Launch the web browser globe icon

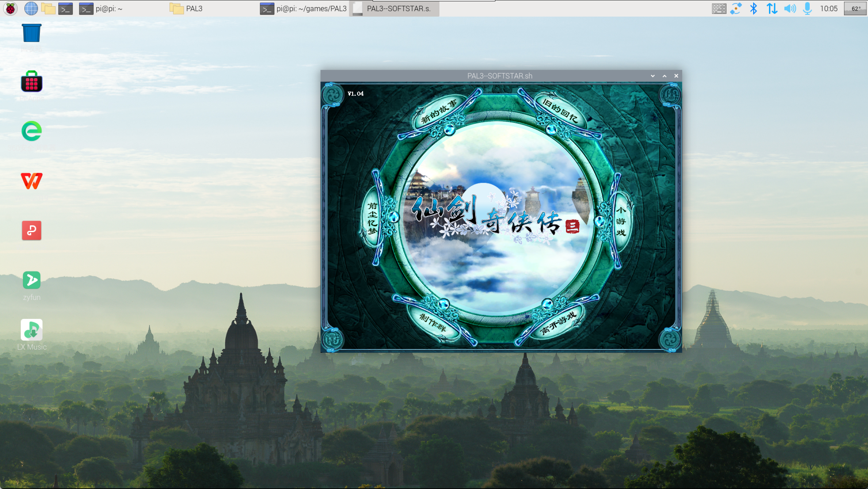click(31, 8)
